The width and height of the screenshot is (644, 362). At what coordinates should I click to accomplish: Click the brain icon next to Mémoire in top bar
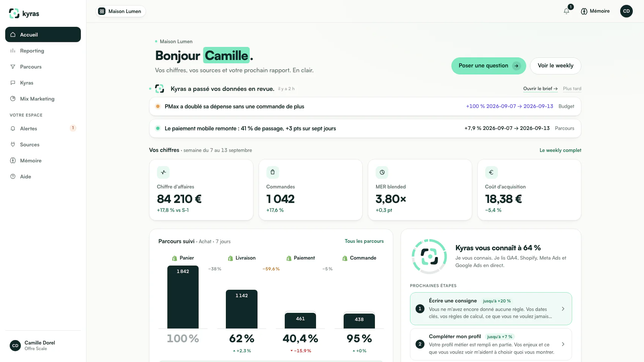(x=584, y=11)
